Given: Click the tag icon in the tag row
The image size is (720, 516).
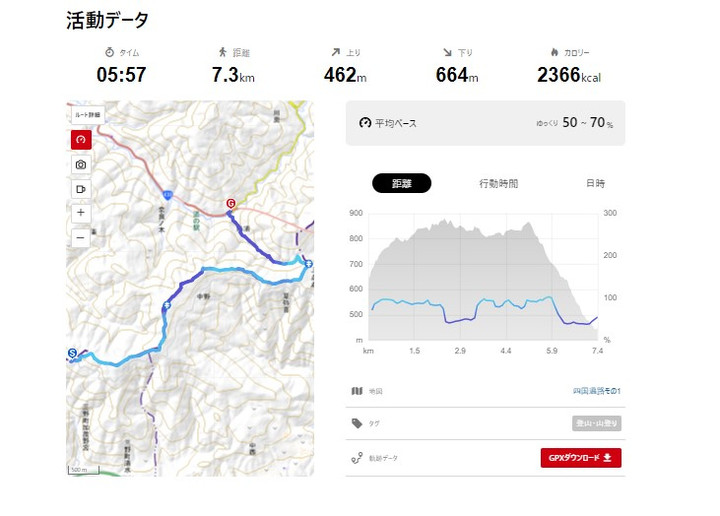Looking at the screenshot, I should point(357,423).
